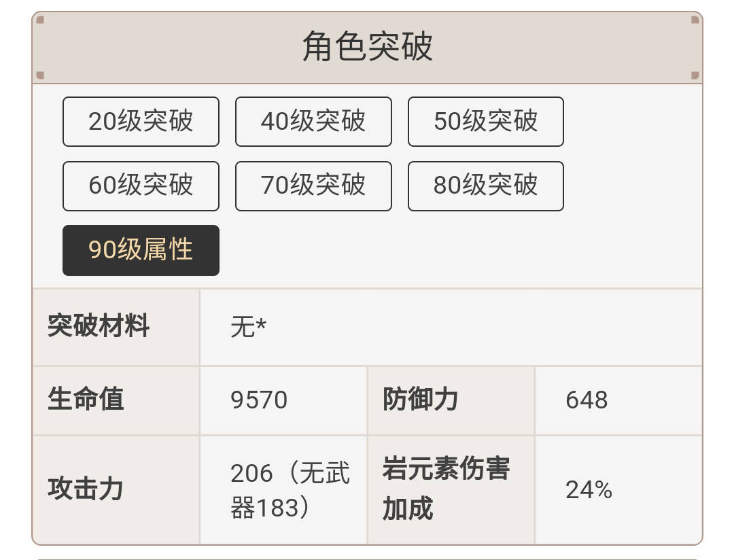Click the 无* material value

click(x=248, y=327)
